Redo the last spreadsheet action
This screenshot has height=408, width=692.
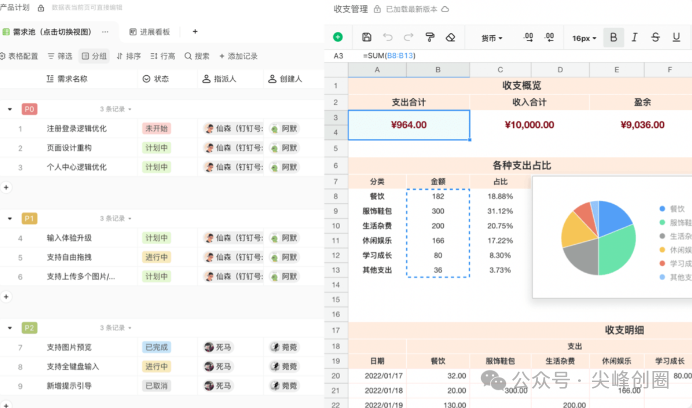[x=409, y=38]
